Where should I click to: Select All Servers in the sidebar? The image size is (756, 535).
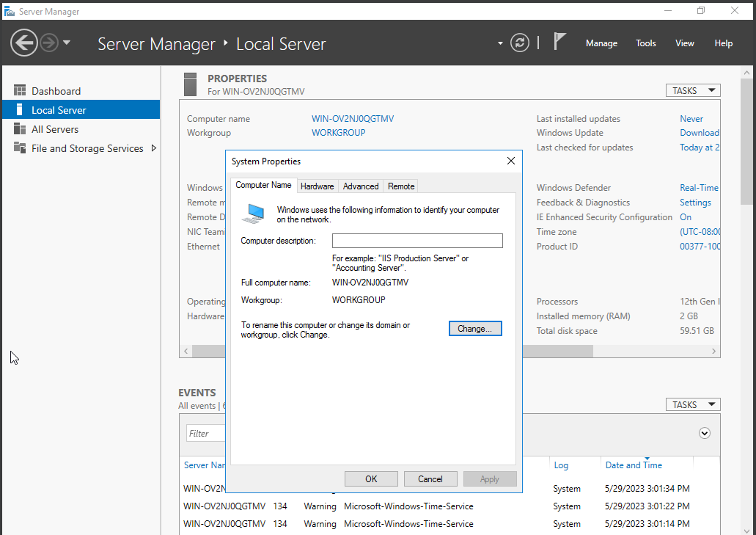(x=81, y=129)
